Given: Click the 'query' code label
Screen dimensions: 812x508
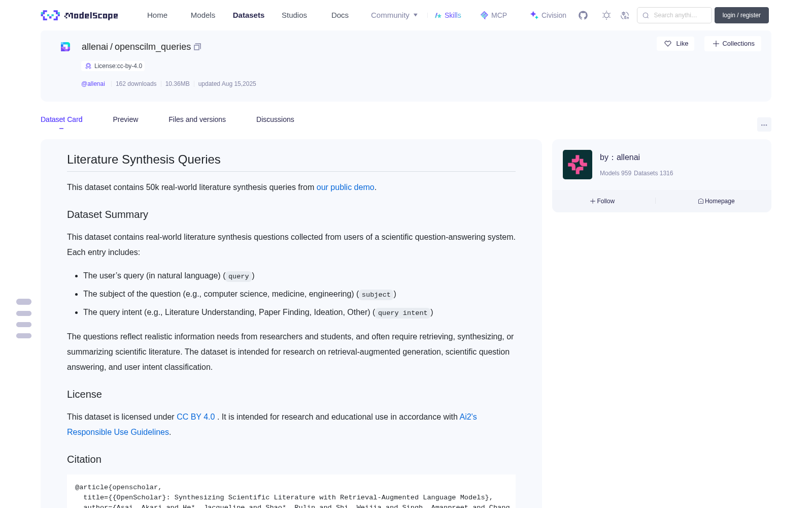Looking at the screenshot, I should coord(239,276).
